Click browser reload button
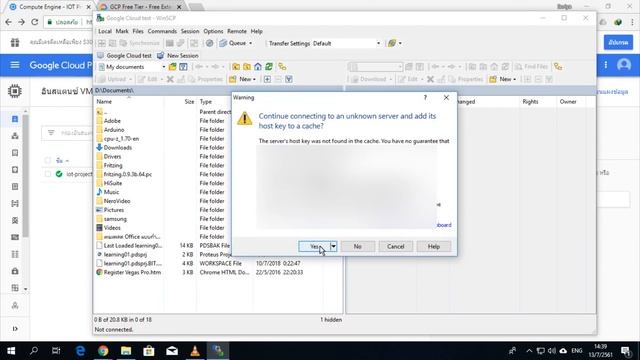 35,22
